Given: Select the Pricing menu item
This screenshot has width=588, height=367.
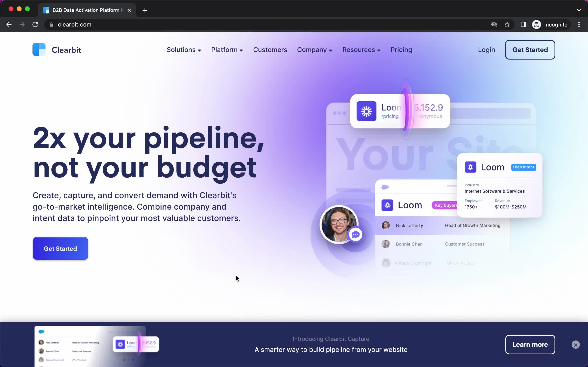Looking at the screenshot, I should [x=401, y=50].
